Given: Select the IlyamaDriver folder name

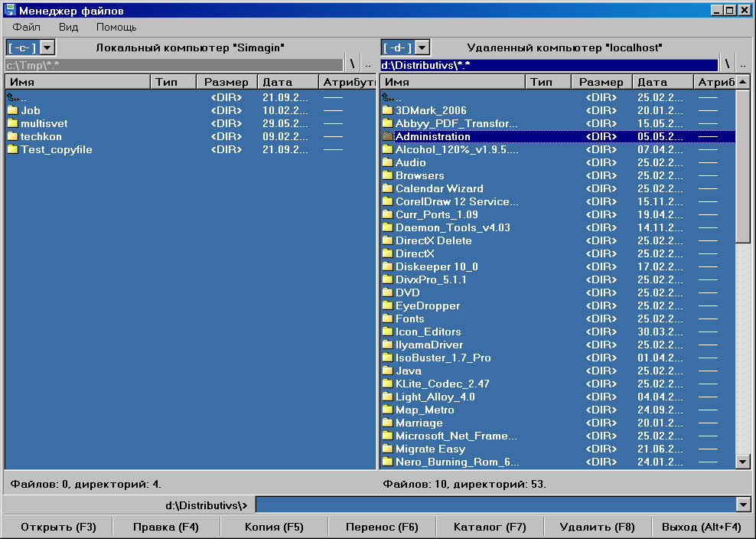Looking at the screenshot, I should (x=429, y=345).
